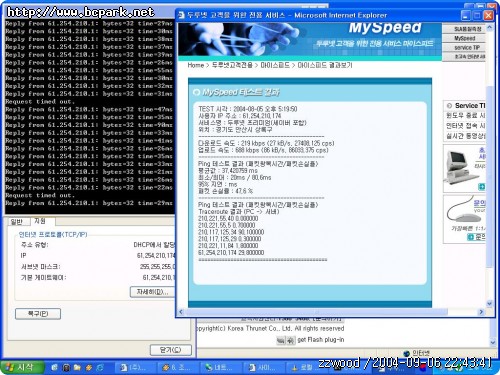Click the left scroll arrow in the IE popup
The height and width of the screenshot is (375, 500).
[x=181, y=312]
